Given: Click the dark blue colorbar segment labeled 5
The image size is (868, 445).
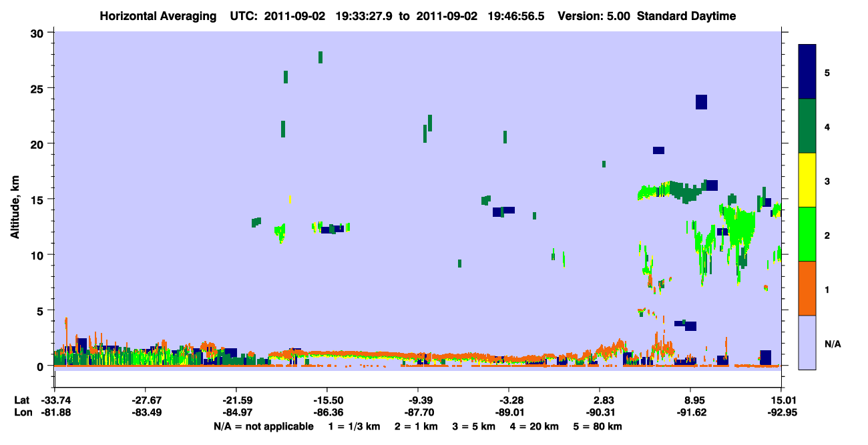Looking at the screenshot, I should (x=807, y=72).
